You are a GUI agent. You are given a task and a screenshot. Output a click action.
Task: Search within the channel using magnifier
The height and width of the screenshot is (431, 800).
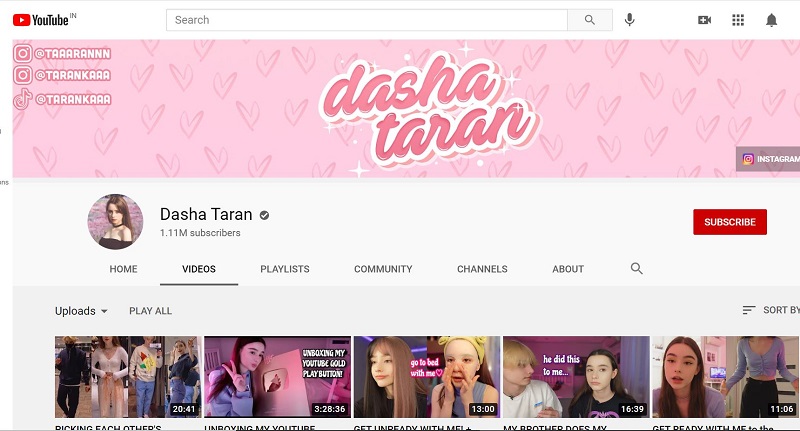pyautogui.click(x=636, y=268)
